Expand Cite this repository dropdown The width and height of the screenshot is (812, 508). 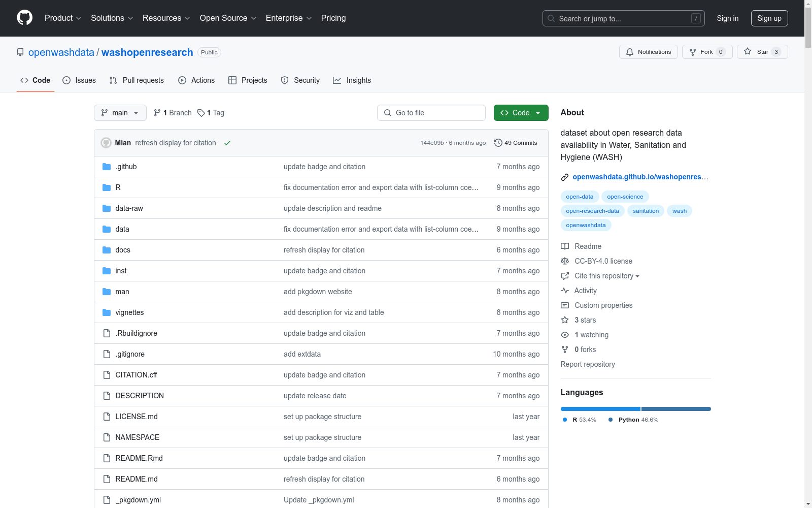tap(607, 276)
